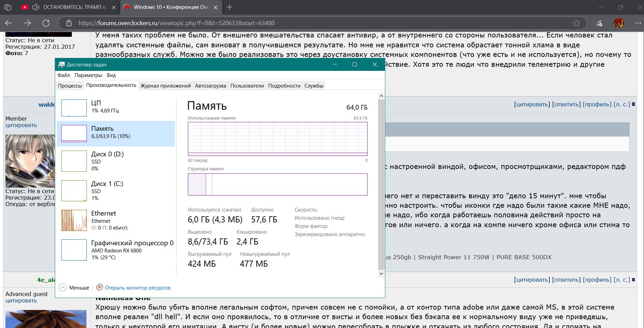Close the Task Manager window
644x328 pixels.
(374, 64)
